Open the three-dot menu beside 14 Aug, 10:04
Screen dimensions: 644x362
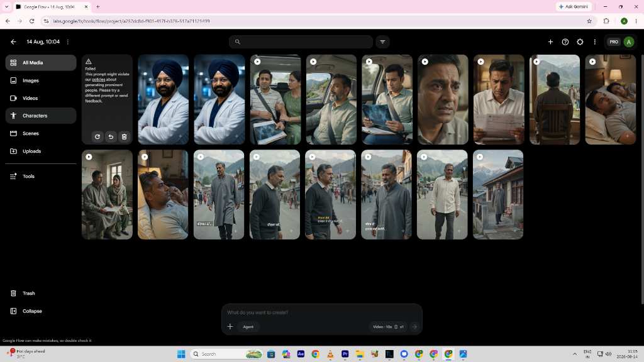tap(68, 42)
